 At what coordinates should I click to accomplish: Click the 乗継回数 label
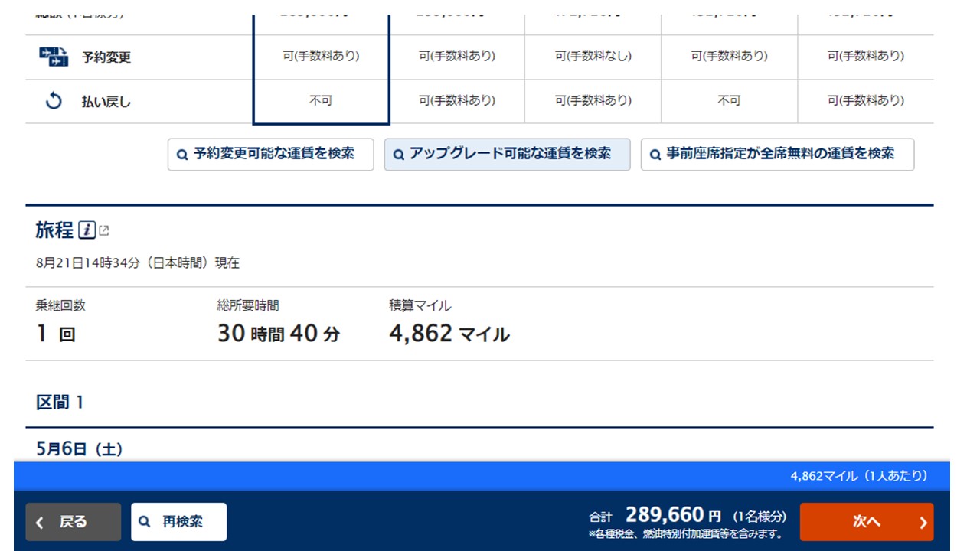pos(60,305)
